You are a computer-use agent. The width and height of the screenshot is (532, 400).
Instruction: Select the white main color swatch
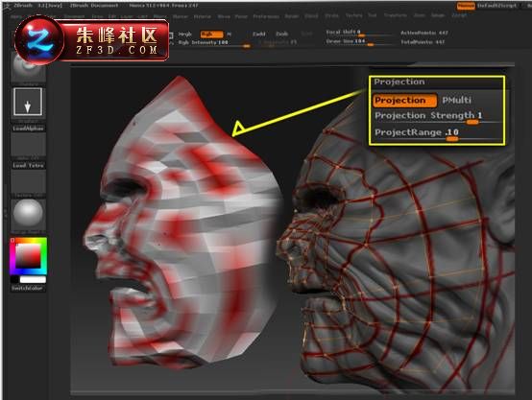(33, 280)
